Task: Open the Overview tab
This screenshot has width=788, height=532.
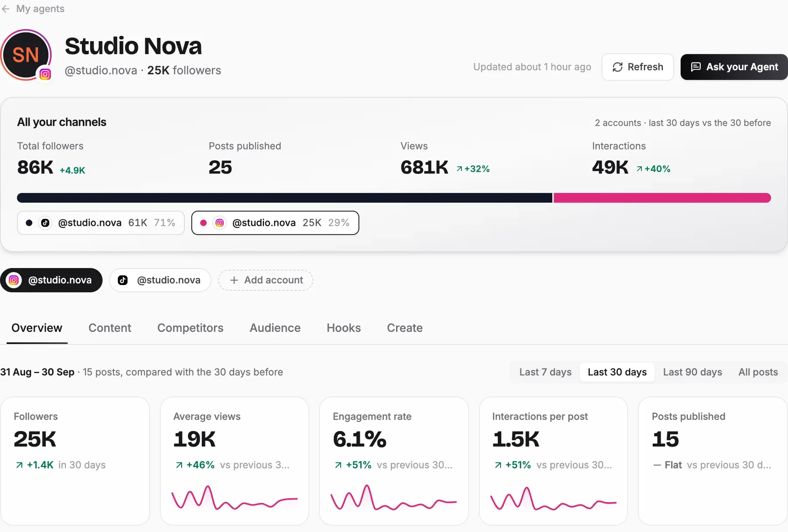Action: click(37, 328)
